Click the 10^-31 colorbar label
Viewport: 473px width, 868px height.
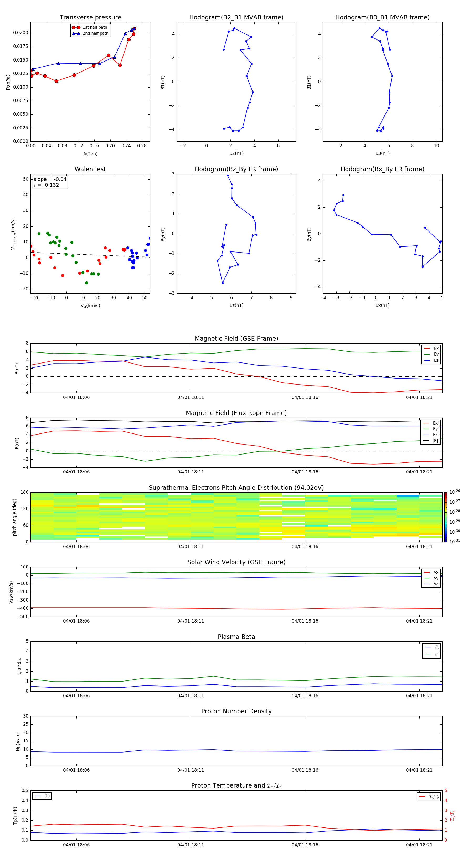pos(455,542)
